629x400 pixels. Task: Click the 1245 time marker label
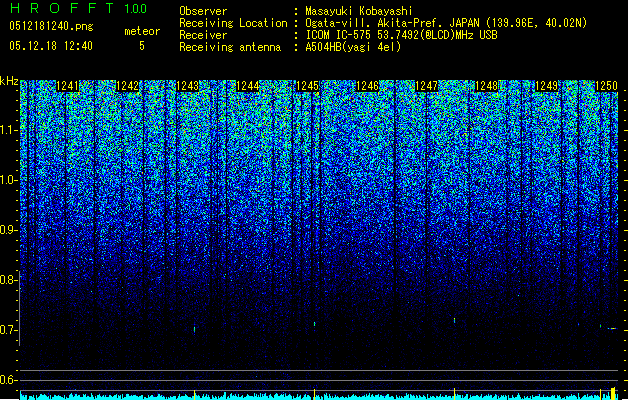coord(307,86)
